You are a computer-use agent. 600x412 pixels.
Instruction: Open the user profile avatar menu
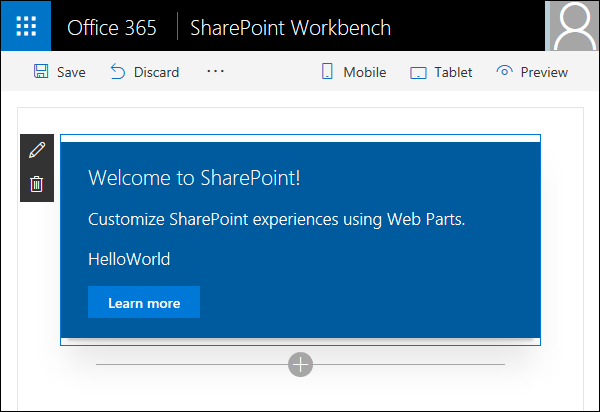[572, 26]
